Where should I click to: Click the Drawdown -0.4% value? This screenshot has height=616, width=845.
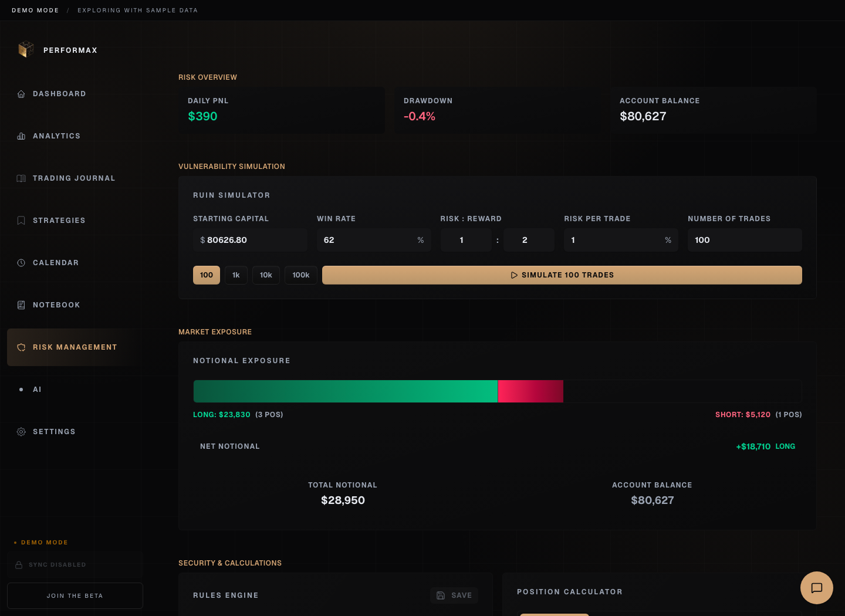(x=420, y=116)
